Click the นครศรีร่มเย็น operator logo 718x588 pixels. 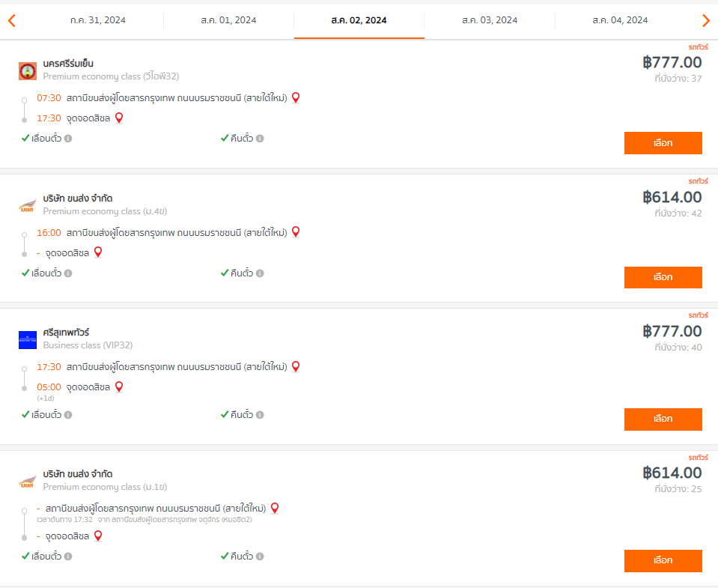coord(28,71)
